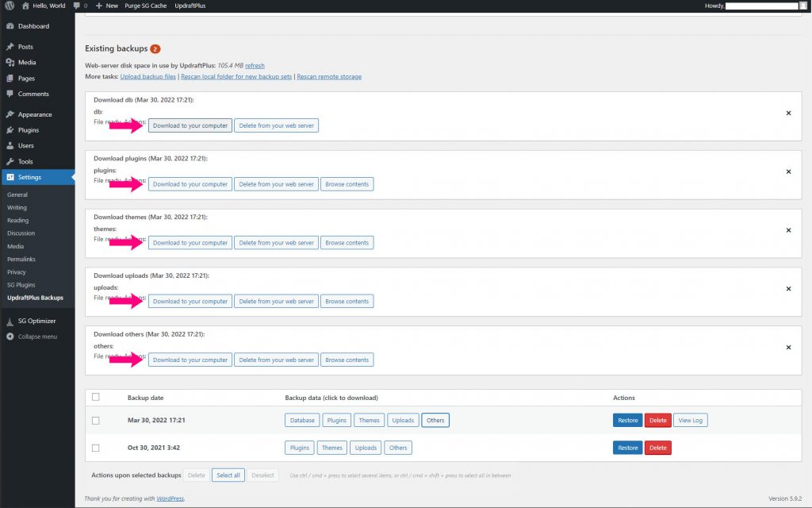
Task: Delete others from your web server
Action: tap(276, 360)
